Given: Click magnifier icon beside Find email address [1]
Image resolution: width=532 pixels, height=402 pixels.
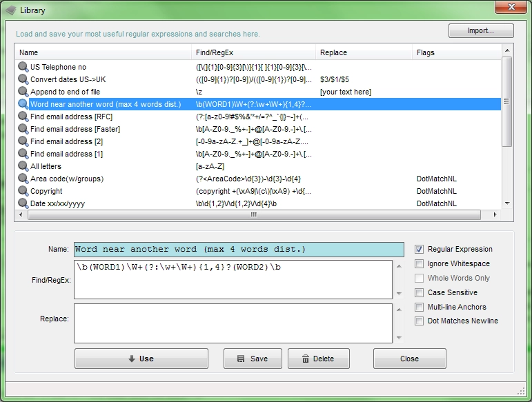Looking at the screenshot, I should click(x=23, y=154).
